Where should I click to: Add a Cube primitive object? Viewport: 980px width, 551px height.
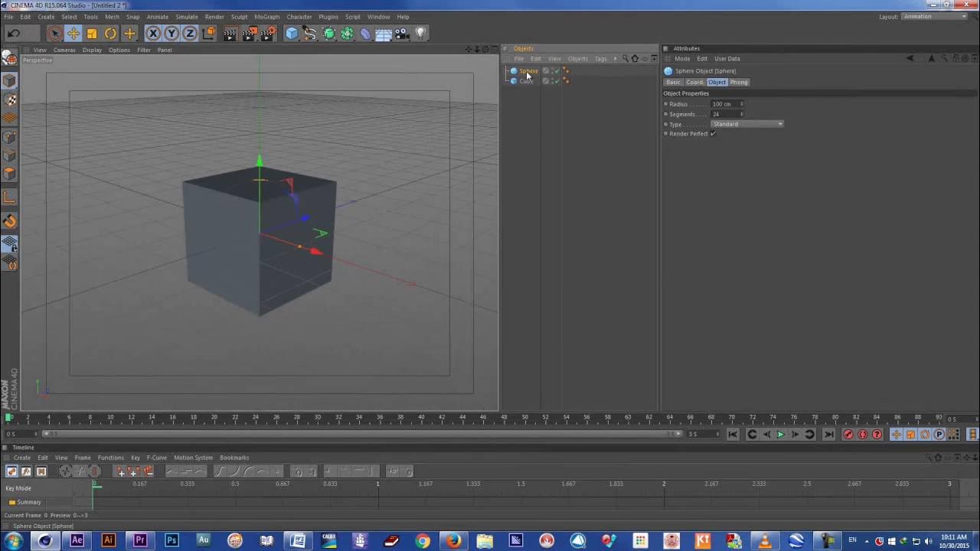(x=292, y=33)
